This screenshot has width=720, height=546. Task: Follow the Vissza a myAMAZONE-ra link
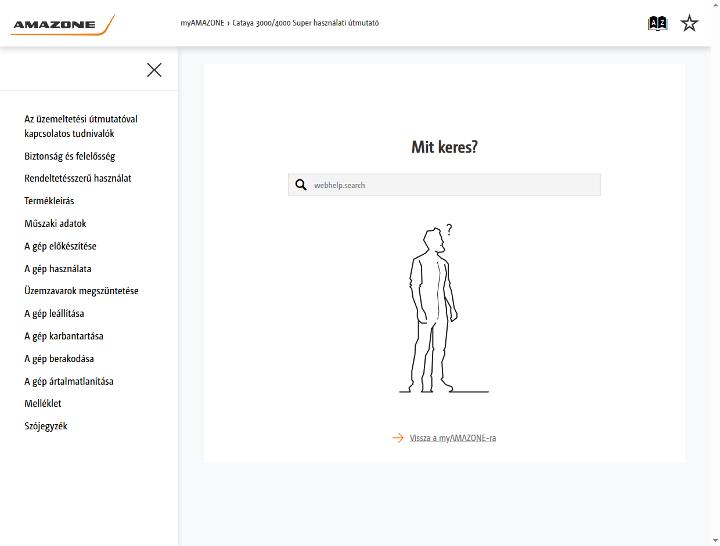pos(452,438)
